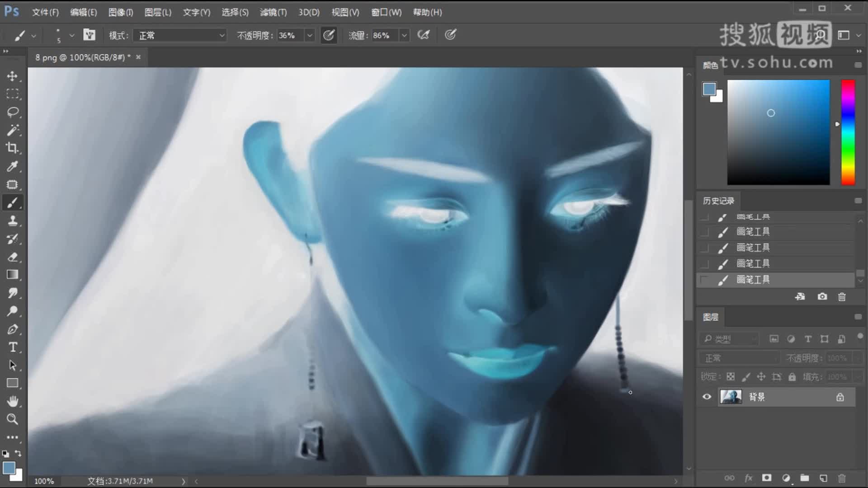Screen dimensions: 868x488
Task: Select the Path Selection tool
Action: [x=13, y=365]
